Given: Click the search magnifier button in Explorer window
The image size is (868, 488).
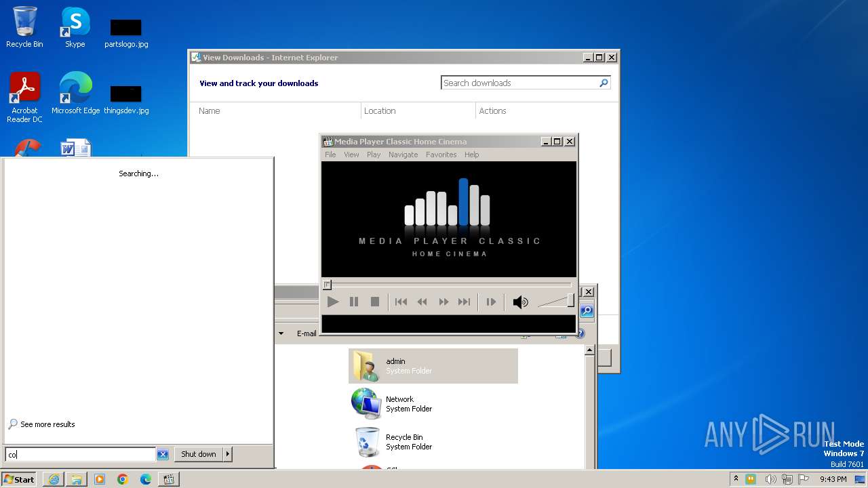Looking at the screenshot, I should (x=587, y=311).
